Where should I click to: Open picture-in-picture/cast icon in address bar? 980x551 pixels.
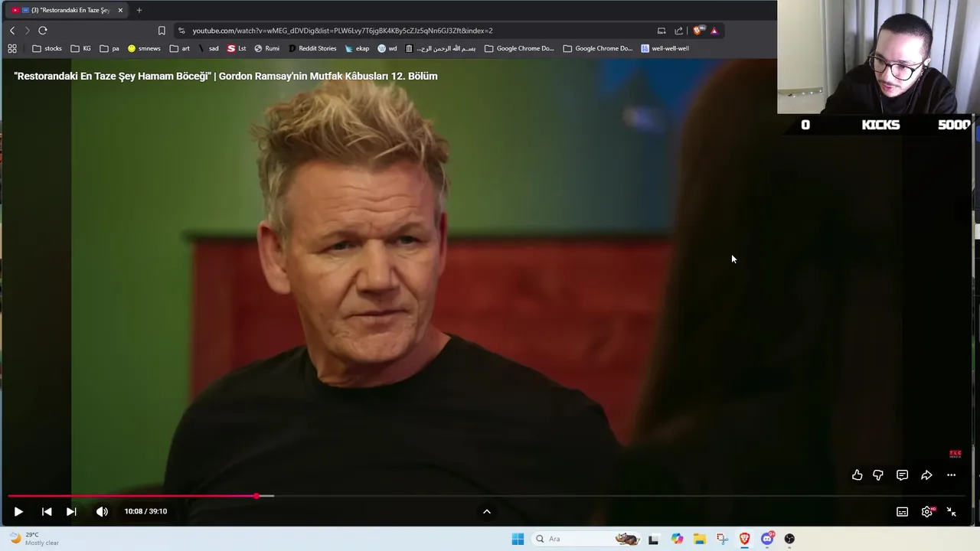pos(661,31)
